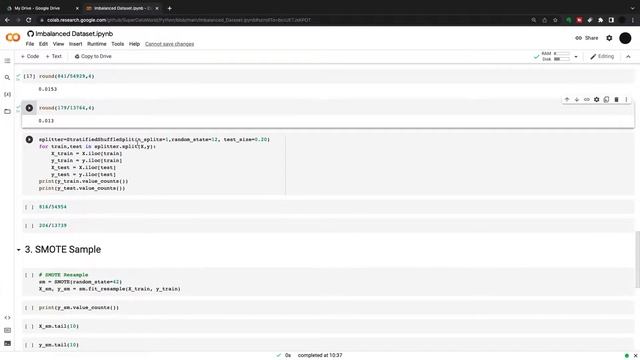The height and width of the screenshot is (360, 640).
Task: Open the account avatar menu
Action: pos(625,38)
